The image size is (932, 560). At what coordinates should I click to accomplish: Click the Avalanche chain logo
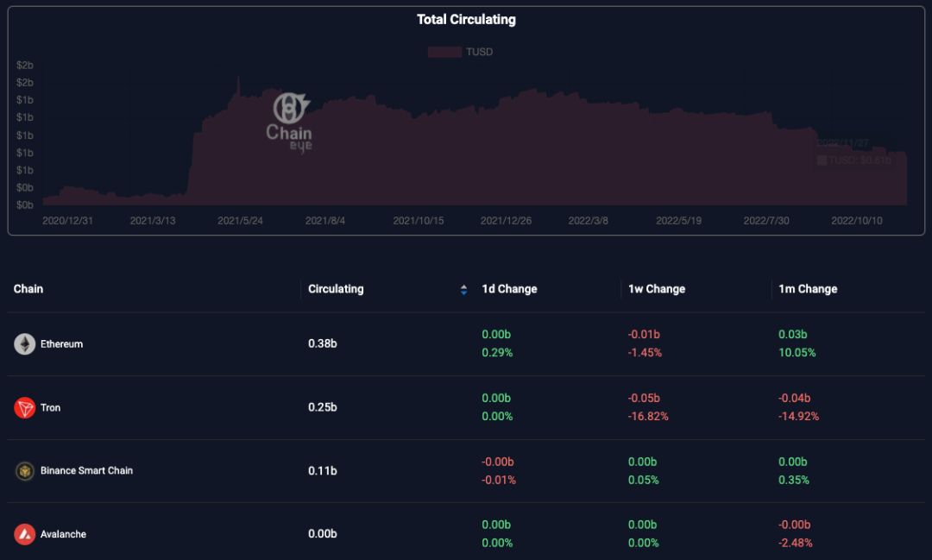point(24,534)
